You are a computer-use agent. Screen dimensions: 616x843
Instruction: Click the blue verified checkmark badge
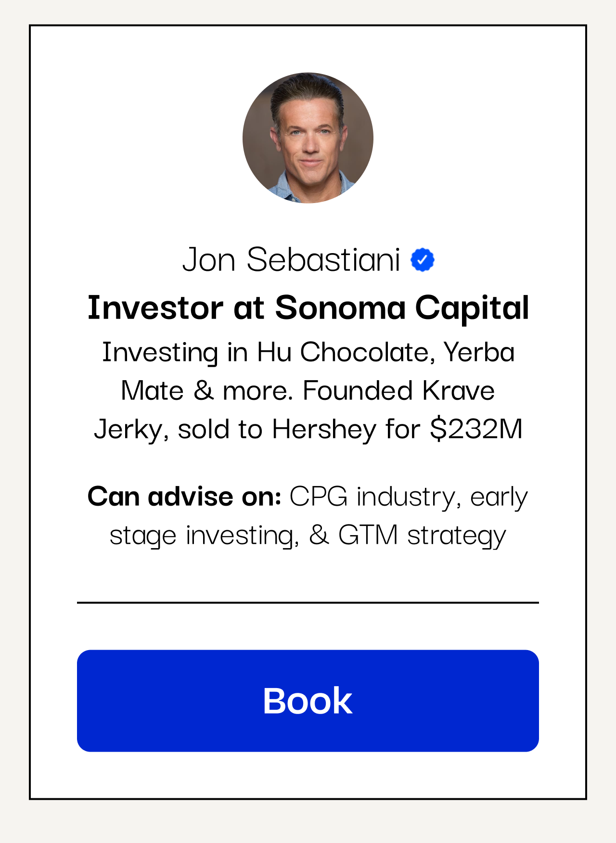[x=423, y=260]
